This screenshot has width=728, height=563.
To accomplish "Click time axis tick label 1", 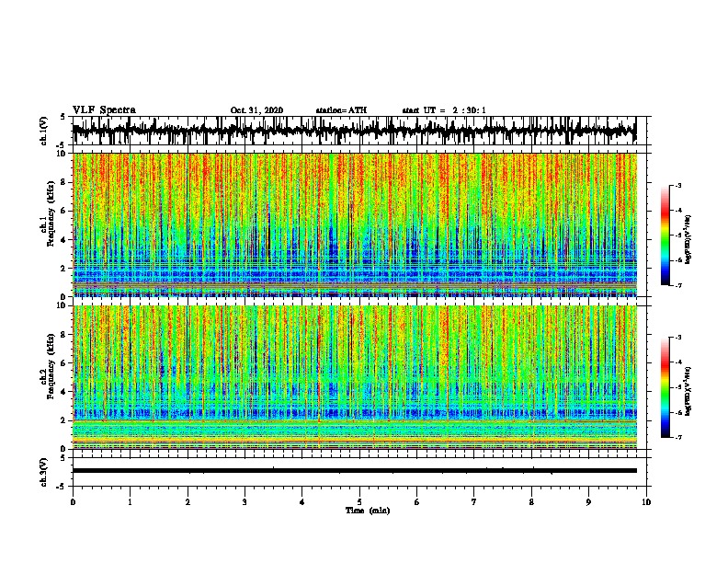I will click(130, 502).
